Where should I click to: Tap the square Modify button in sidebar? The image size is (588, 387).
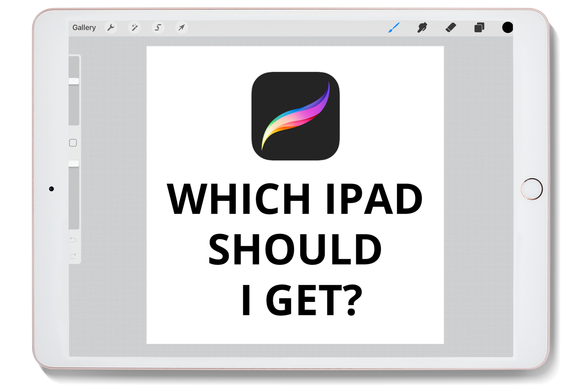[73, 143]
